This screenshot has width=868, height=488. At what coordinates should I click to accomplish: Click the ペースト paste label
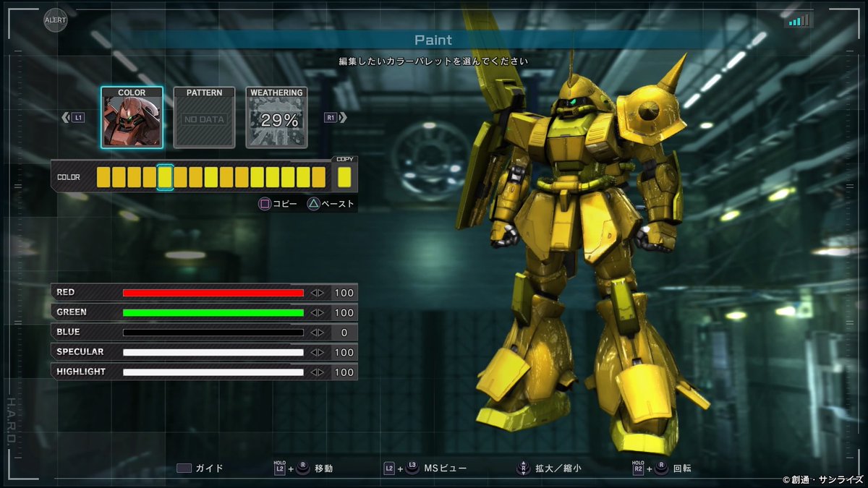pos(338,204)
